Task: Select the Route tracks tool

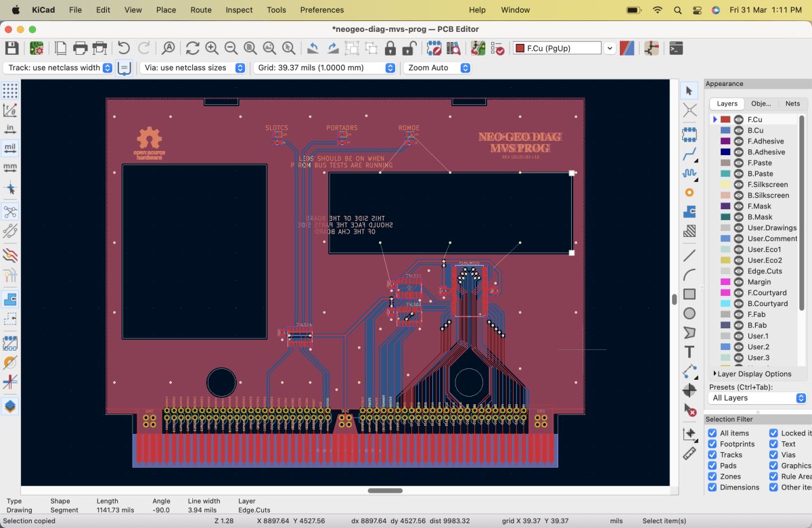Action: point(690,154)
